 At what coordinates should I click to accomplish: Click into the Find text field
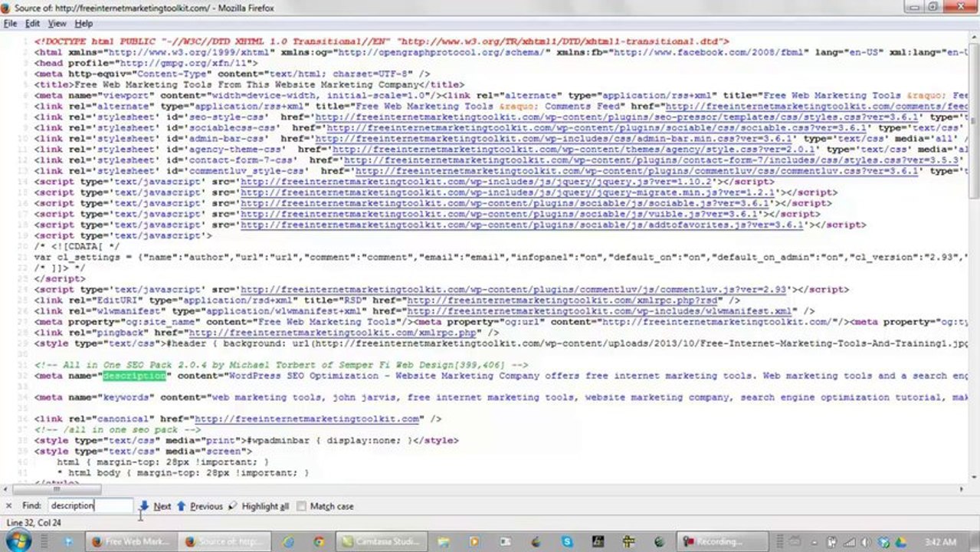tap(90, 506)
